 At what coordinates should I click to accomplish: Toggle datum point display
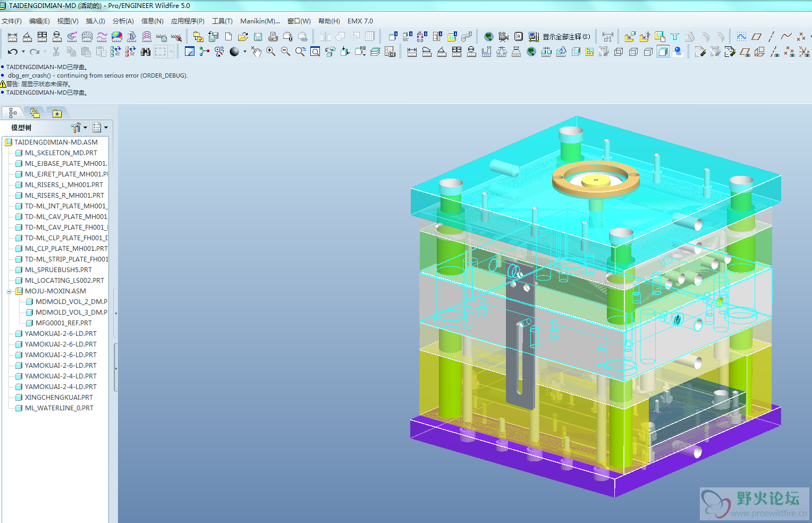[789, 52]
